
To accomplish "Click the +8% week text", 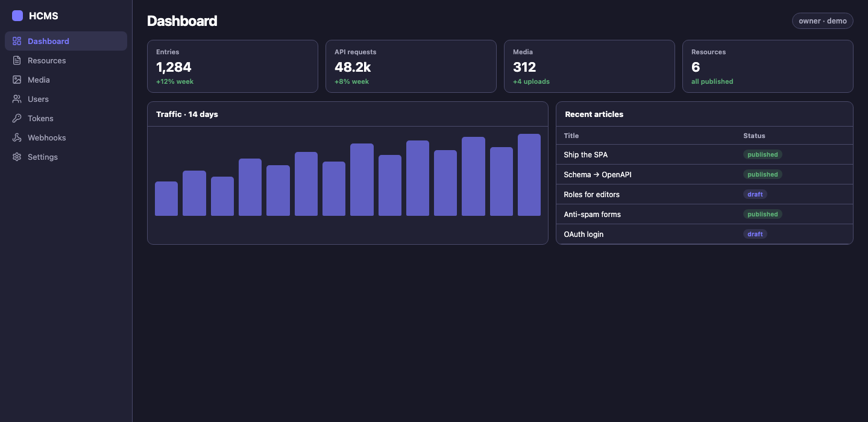I will coord(351,81).
